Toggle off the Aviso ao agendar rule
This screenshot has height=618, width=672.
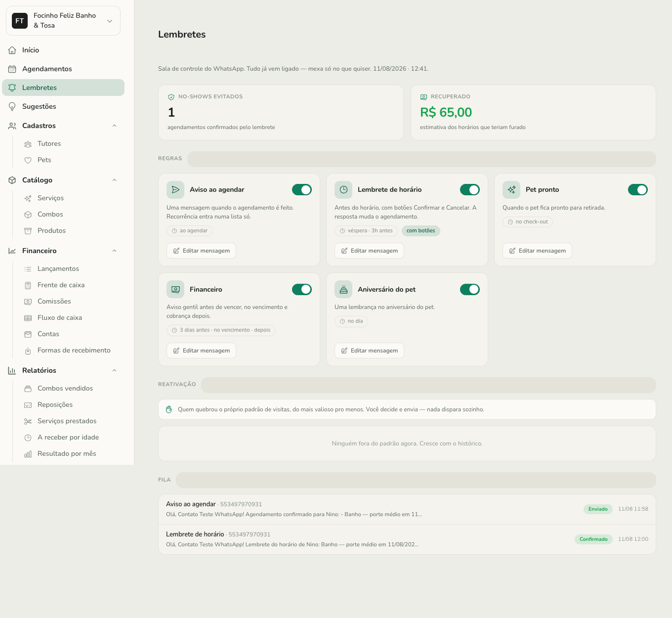pyautogui.click(x=302, y=190)
